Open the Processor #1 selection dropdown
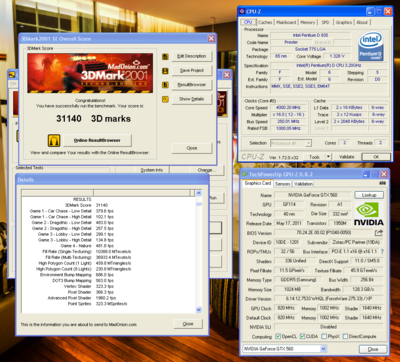 [x=308, y=143]
